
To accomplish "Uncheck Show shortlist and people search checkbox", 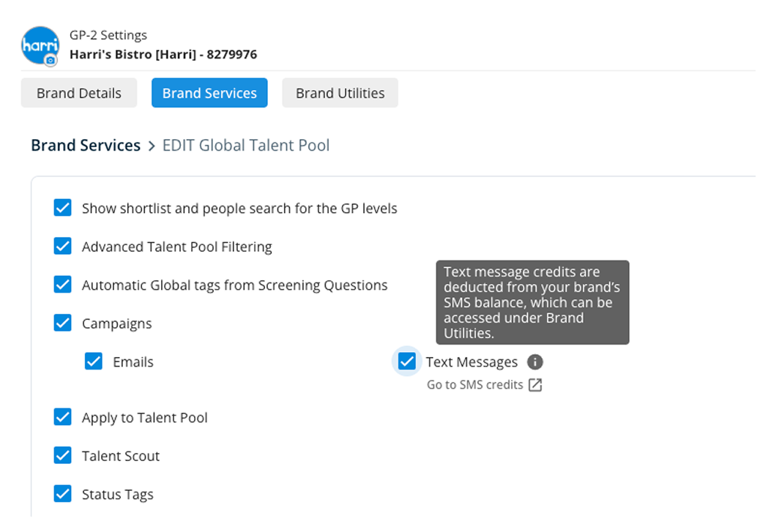I will coord(63,209).
